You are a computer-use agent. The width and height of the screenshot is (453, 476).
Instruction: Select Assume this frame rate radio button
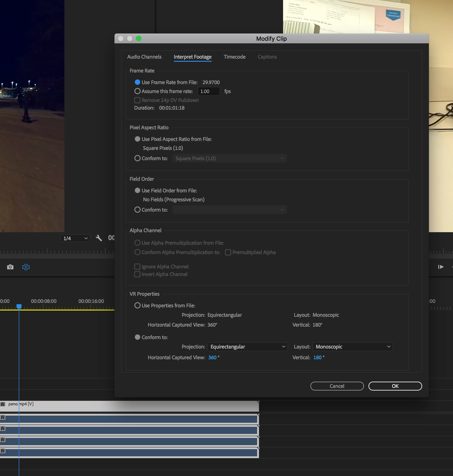point(137,91)
